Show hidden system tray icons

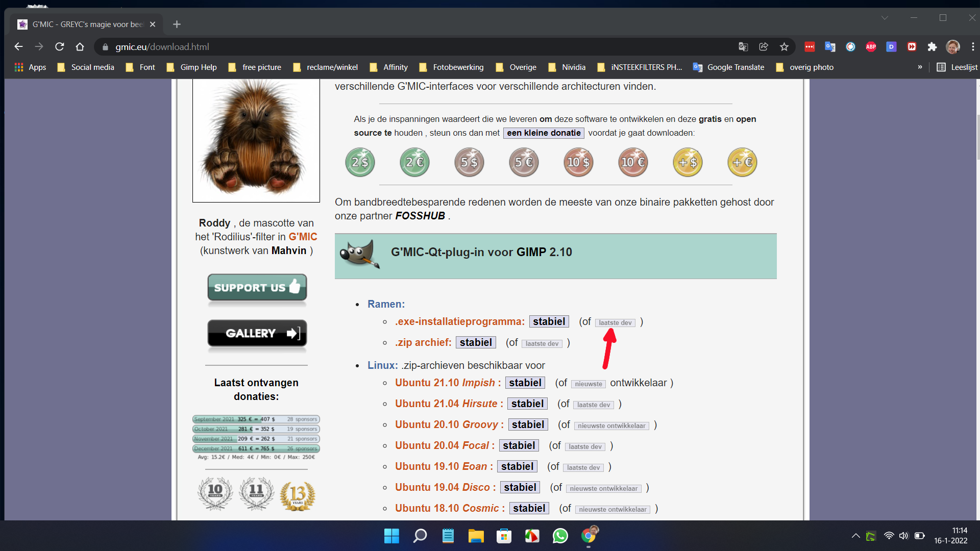(855, 536)
